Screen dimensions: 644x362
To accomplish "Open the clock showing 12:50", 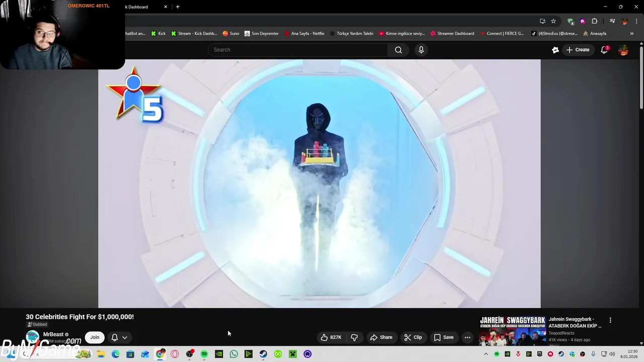I will [x=629, y=354].
